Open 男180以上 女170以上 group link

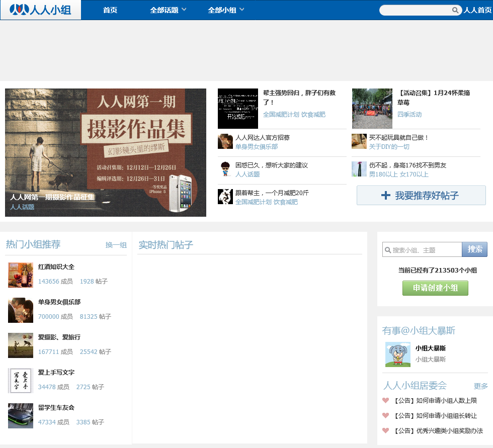398,174
